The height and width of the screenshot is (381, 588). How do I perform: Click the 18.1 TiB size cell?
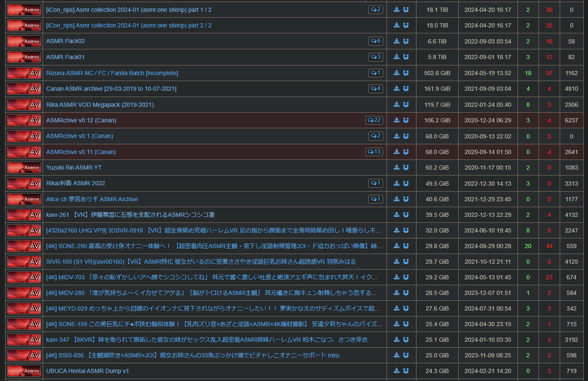[437, 10]
